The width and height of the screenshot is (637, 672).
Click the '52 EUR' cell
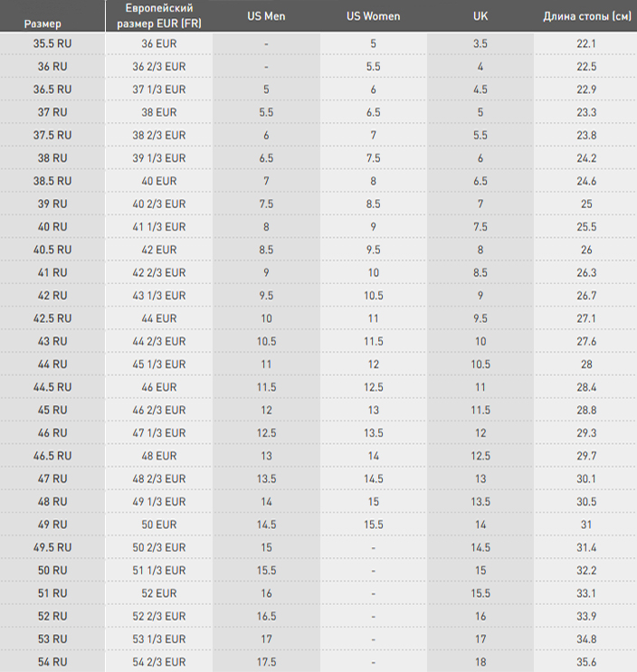click(x=159, y=593)
